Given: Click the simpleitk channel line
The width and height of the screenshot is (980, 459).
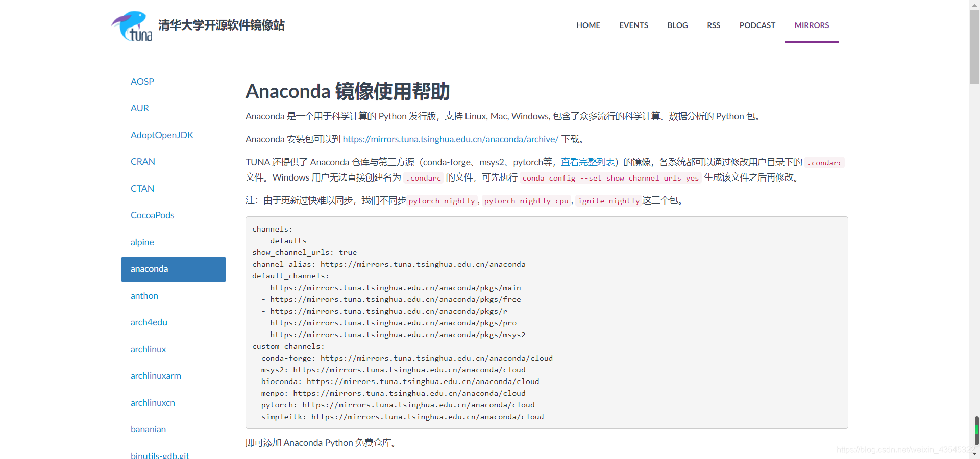Looking at the screenshot, I should point(403,417).
